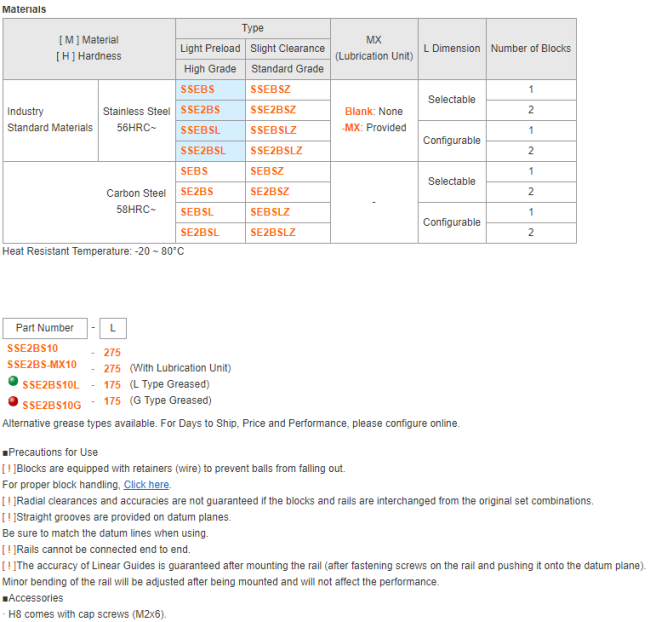
Task: Open the SSE2BSL part link
Action: coord(203,150)
